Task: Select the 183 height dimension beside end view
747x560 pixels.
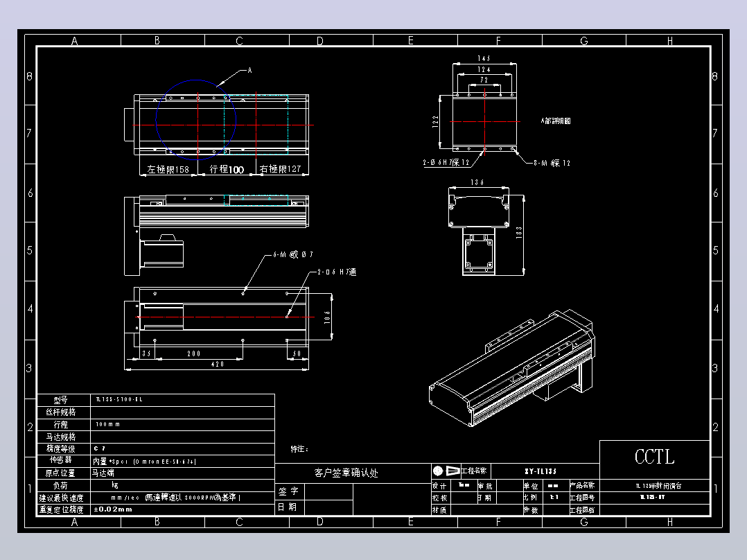Action: point(519,232)
